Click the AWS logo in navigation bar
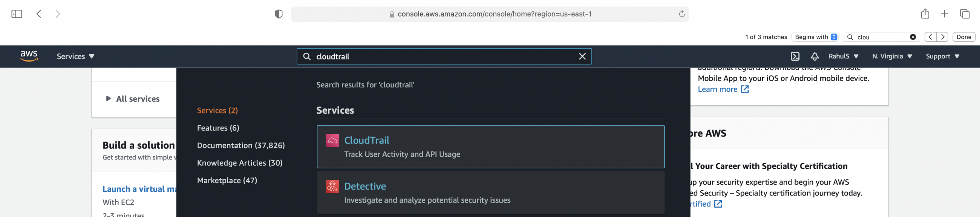Viewport: 980px width, 217px height. [x=29, y=56]
